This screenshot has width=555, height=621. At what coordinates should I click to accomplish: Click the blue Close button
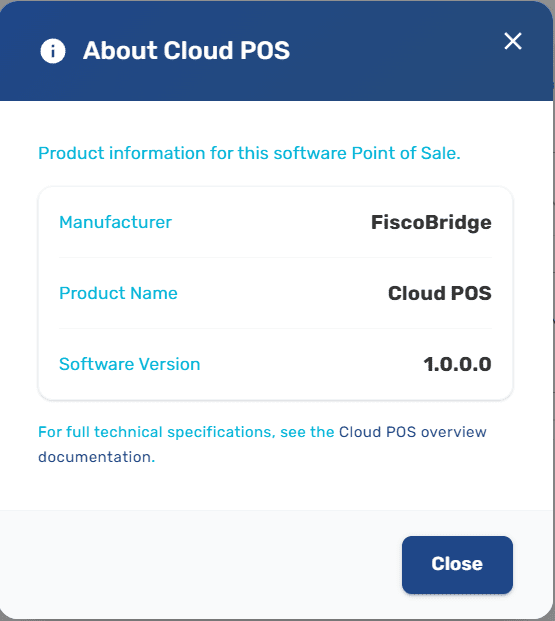[x=457, y=564]
